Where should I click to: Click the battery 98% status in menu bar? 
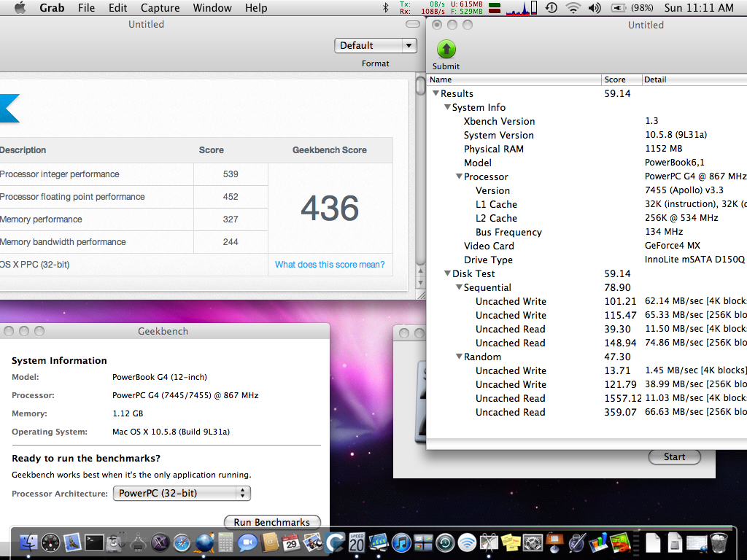(x=632, y=7)
